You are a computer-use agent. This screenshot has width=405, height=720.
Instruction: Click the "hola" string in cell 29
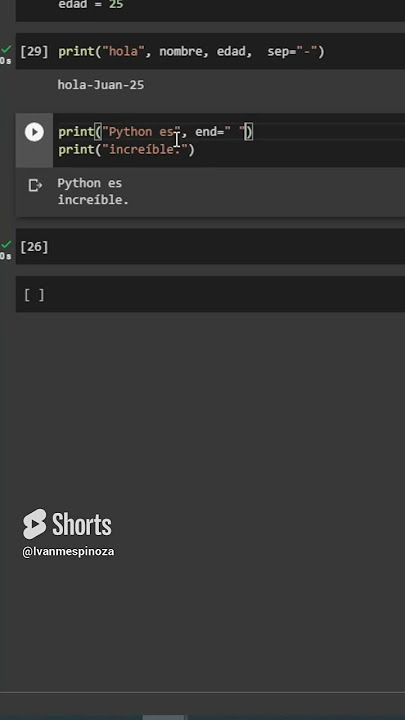pyautogui.click(x=123, y=51)
